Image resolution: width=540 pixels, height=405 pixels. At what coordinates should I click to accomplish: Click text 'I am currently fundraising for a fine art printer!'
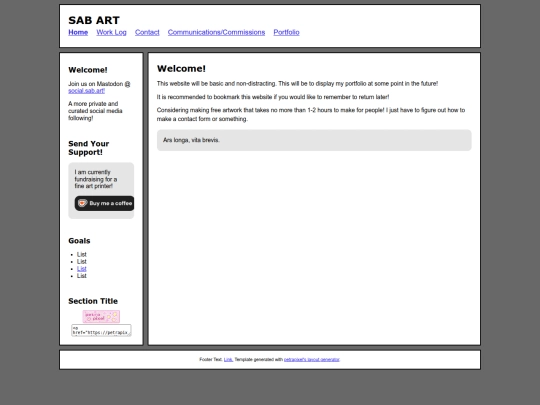(x=96, y=179)
